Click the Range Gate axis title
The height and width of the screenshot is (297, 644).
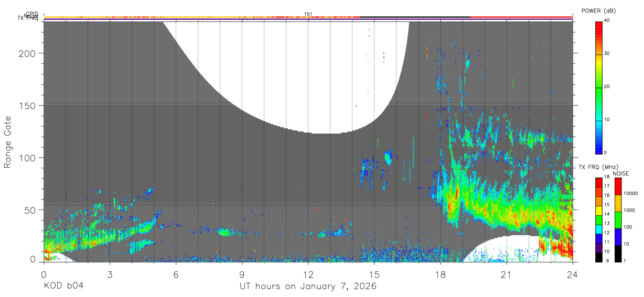click(8, 142)
